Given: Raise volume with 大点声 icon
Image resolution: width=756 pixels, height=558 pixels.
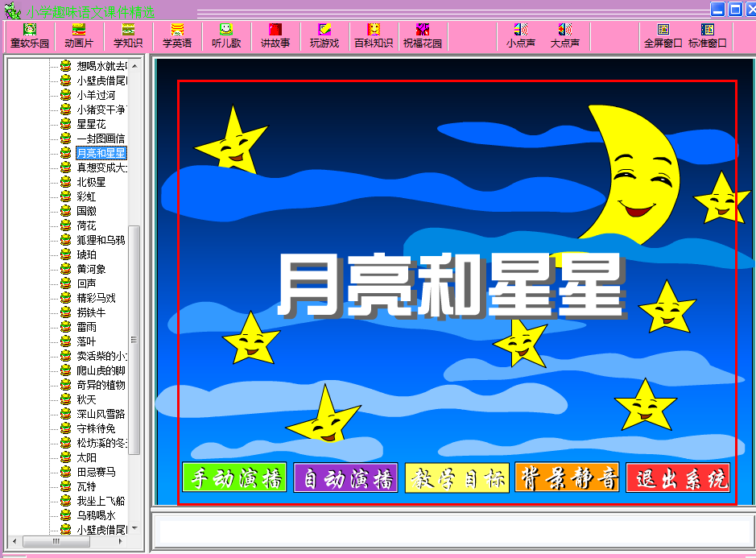Looking at the screenshot, I should (x=565, y=35).
